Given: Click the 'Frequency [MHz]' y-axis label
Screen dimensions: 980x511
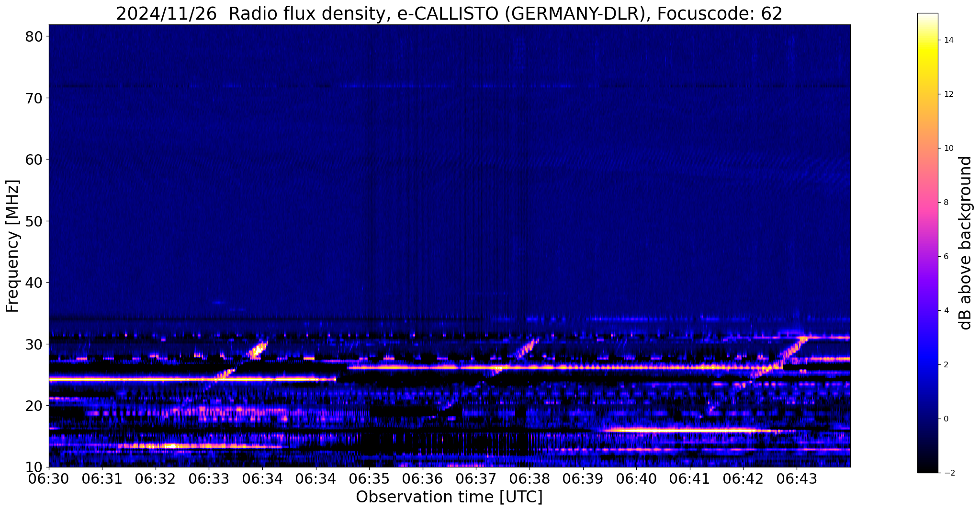Looking at the screenshot, I should pyautogui.click(x=12, y=246).
